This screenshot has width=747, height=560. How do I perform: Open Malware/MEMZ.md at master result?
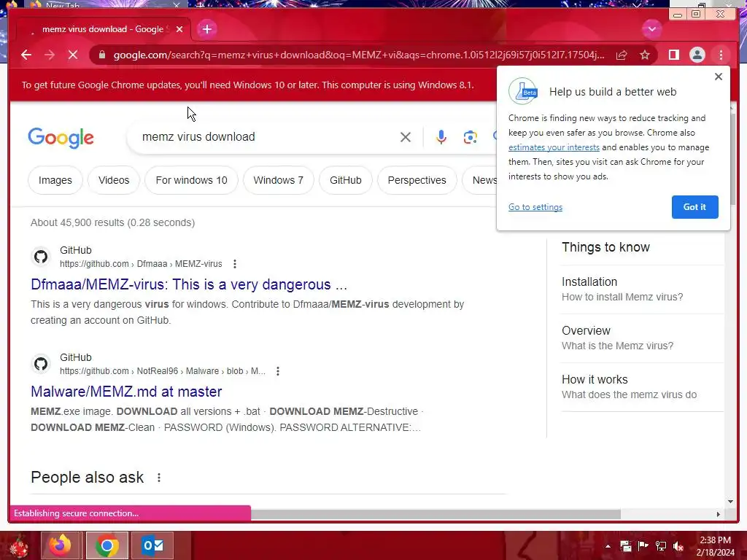(x=126, y=392)
